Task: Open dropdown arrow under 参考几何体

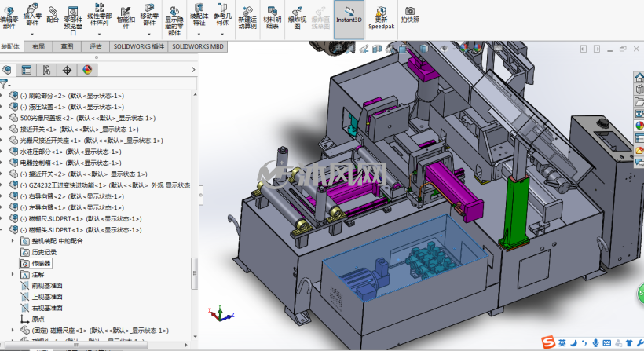Action: [x=222, y=35]
